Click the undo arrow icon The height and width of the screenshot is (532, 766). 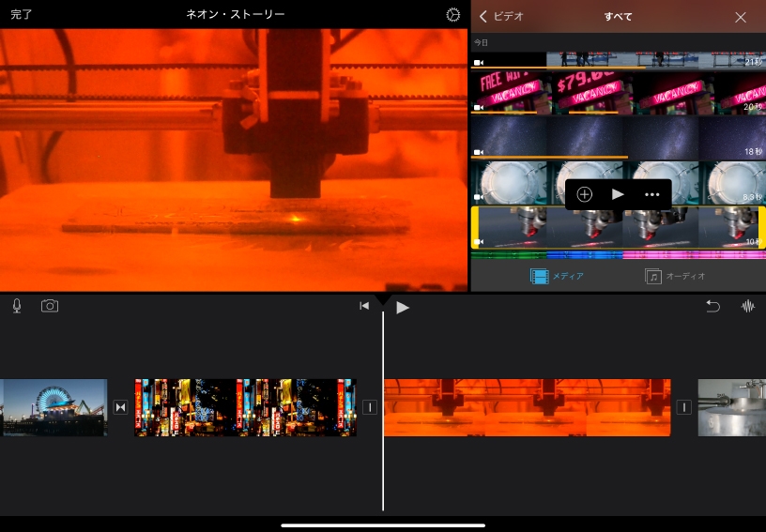[x=712, y=306]
